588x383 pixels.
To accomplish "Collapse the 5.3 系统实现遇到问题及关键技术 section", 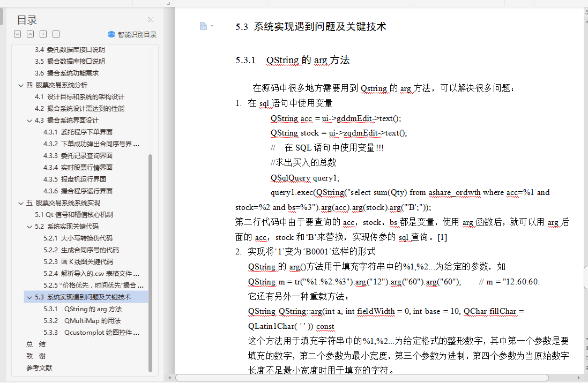I will pyautogui.click(x=29, y=297).
